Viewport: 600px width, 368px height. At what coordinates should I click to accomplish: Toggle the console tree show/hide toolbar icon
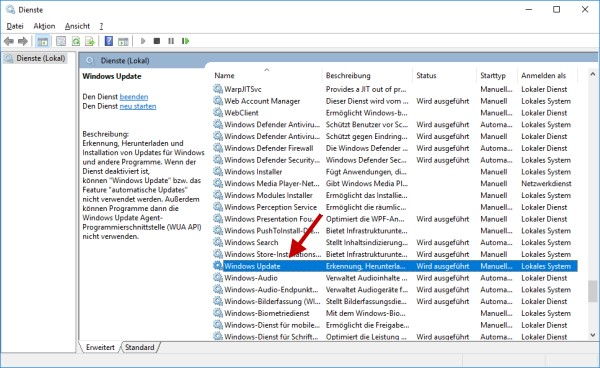point(42,41)
